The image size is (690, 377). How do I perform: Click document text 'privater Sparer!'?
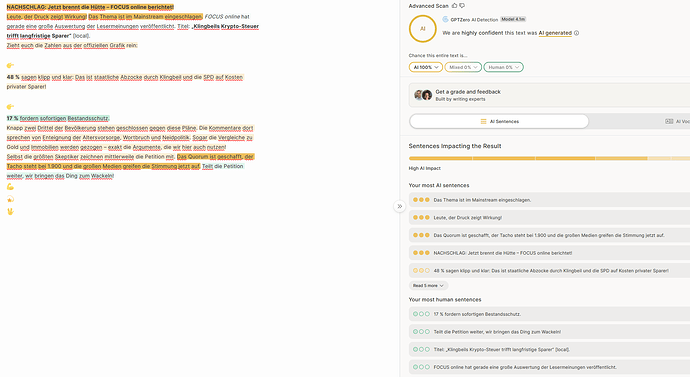coord(26,87)
